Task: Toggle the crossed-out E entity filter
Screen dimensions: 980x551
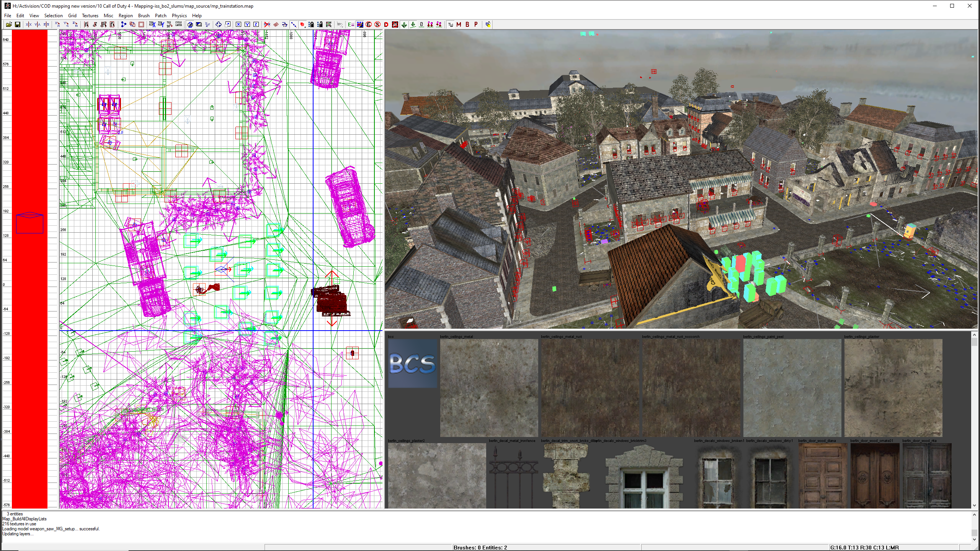Action: (x=369, y=24)
